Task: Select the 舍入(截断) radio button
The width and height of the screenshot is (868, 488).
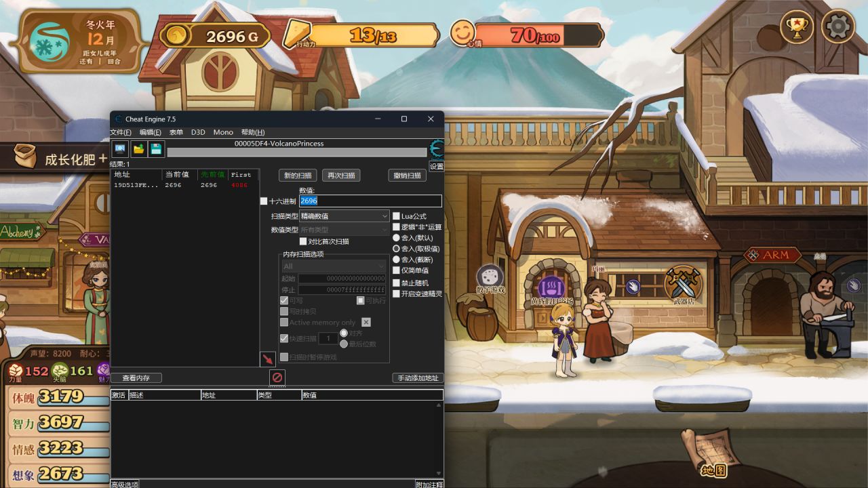Action: point(396,260)
